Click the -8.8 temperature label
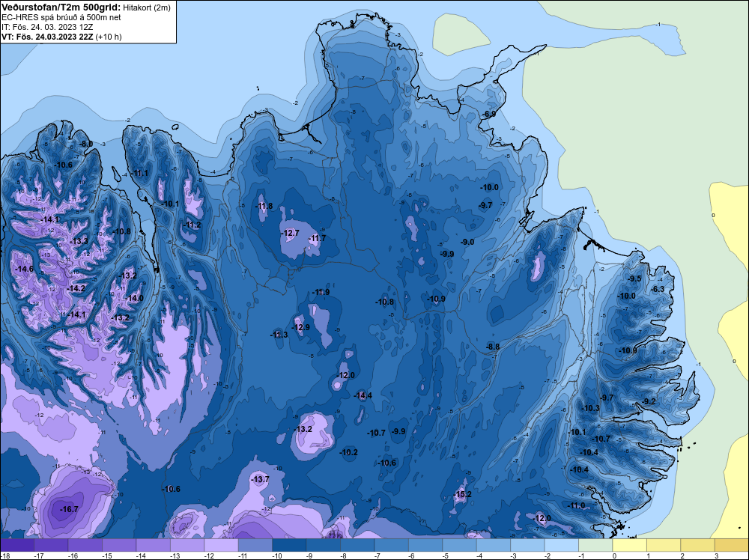749x560 pixels. click(493, 347)
